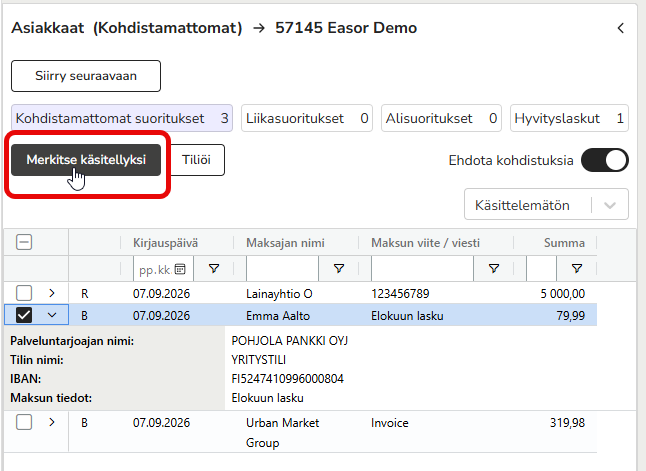Focus the Maksajan nimi filter input
The width and height of the screenshot is (646, 471).
click(x=282, y=269)
